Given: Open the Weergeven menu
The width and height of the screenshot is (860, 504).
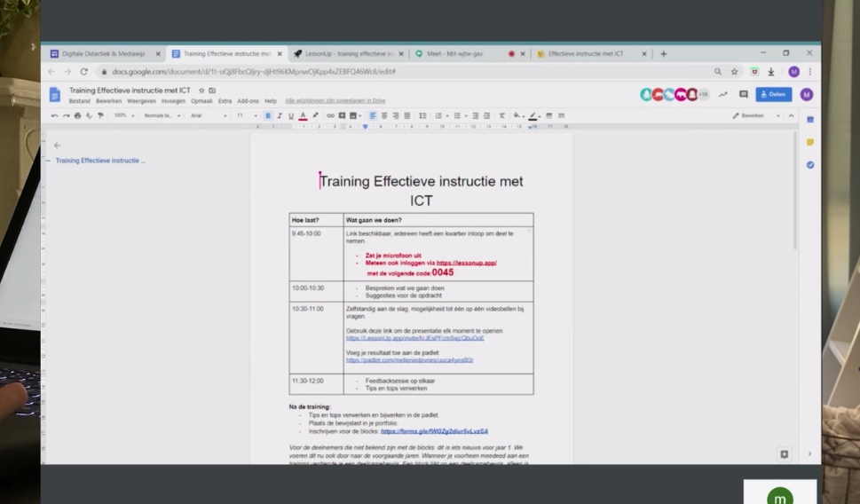Looking at the screenshot, I should tap(141, 101).
